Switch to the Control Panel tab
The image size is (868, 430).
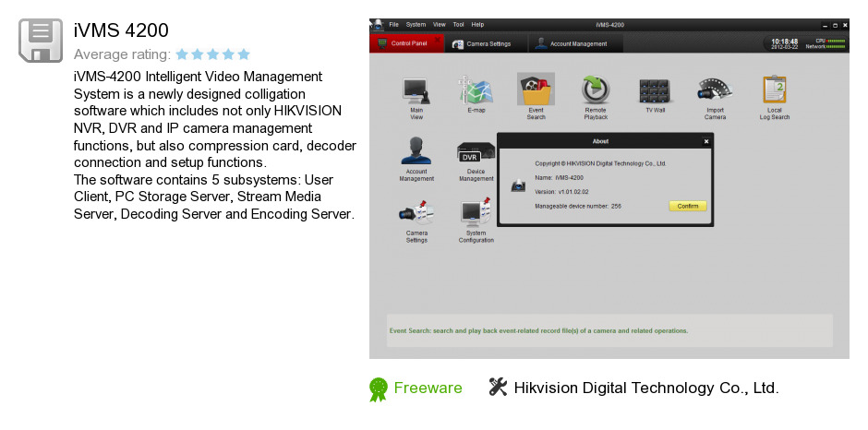coord(407,43)
